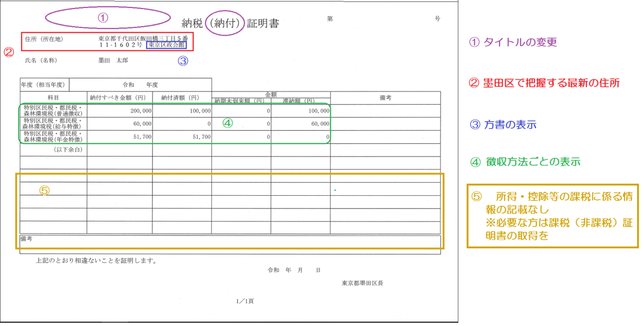Click 100,000 in the 納付済額 column

(199, 110)
